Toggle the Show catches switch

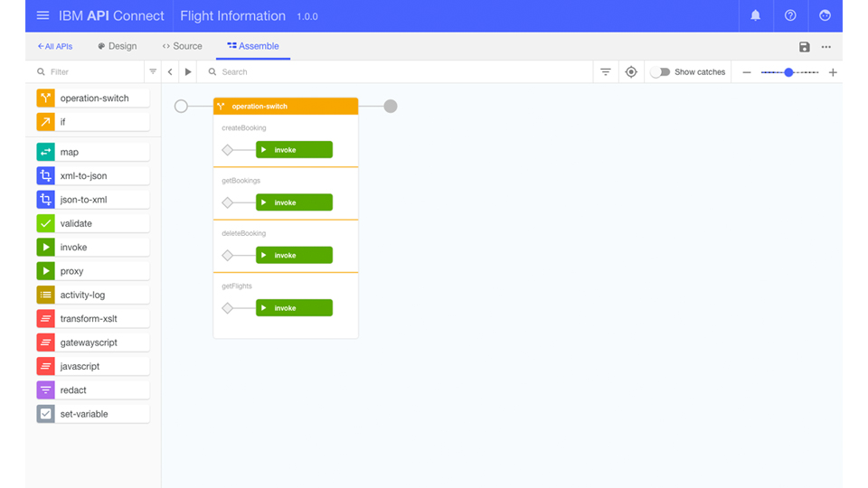tap(660, 72)
